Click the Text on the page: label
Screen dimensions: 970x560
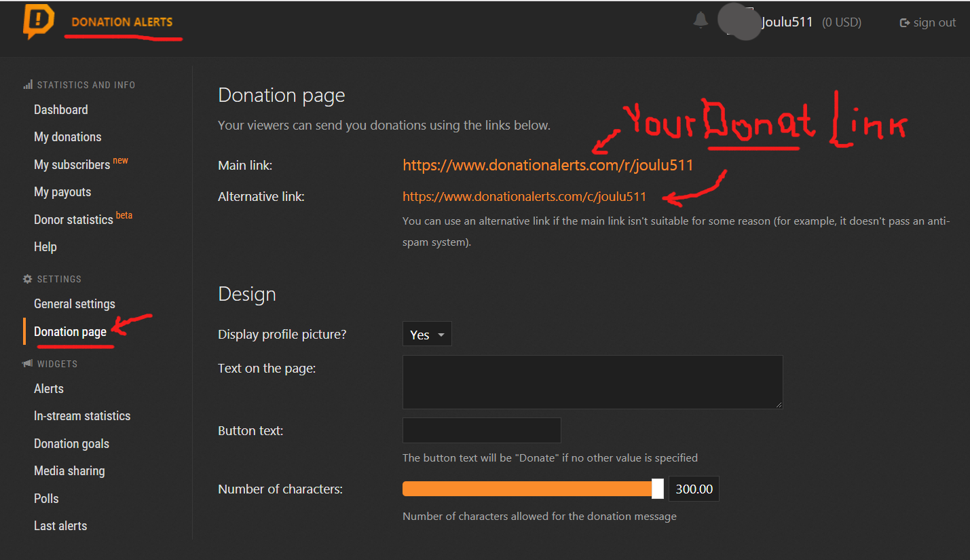pos(267,368)
